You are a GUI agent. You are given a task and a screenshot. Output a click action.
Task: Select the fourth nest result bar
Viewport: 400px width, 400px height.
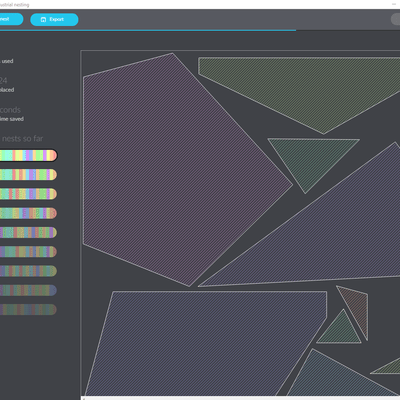coord(28,213)
